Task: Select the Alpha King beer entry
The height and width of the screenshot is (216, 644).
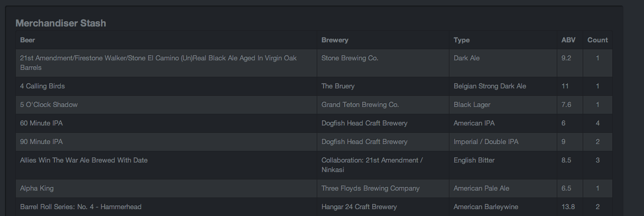Action: click(36, 188)
